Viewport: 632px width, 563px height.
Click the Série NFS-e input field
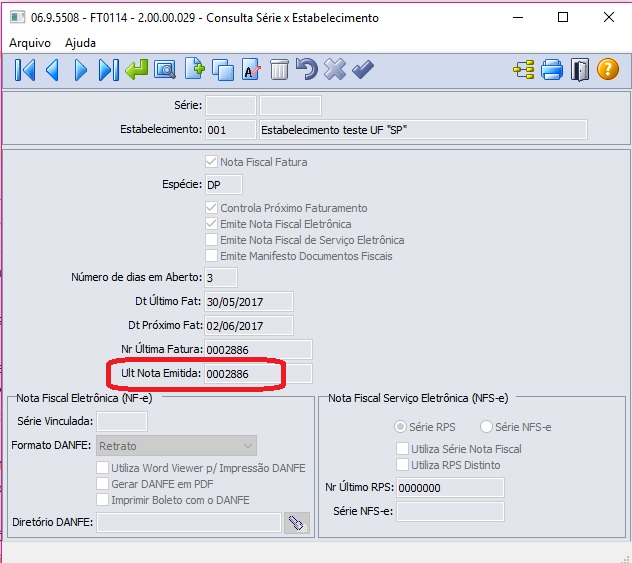[x=450, y=511]
